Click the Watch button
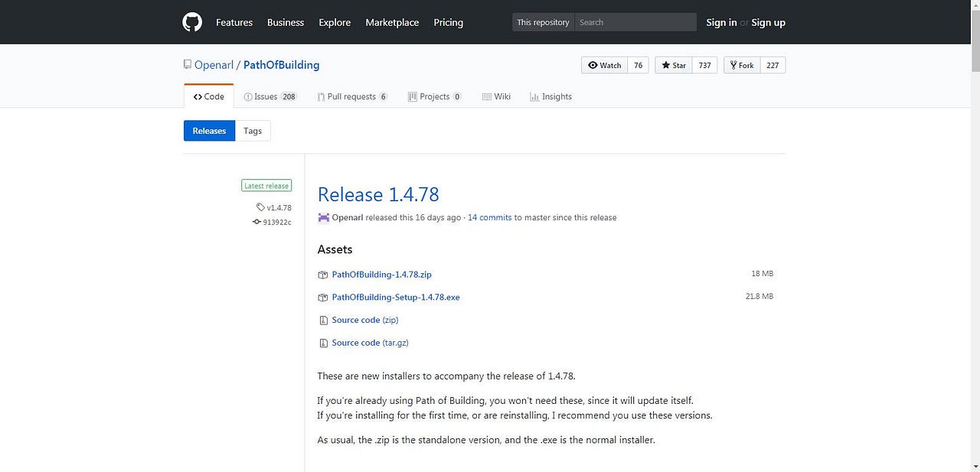The height and width of the screenshot is (472, 980). point(605,65)
